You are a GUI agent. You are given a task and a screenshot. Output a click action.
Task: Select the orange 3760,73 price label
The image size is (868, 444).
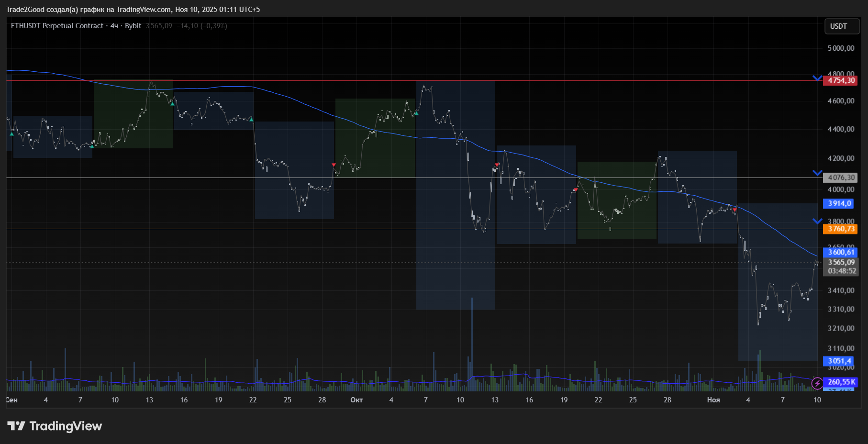pos(841,229)
